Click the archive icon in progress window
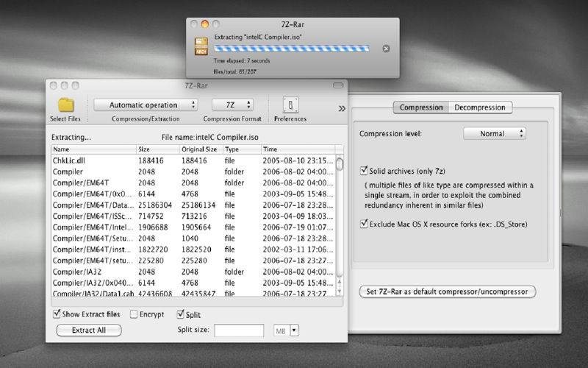 click(x=201, y=46)
